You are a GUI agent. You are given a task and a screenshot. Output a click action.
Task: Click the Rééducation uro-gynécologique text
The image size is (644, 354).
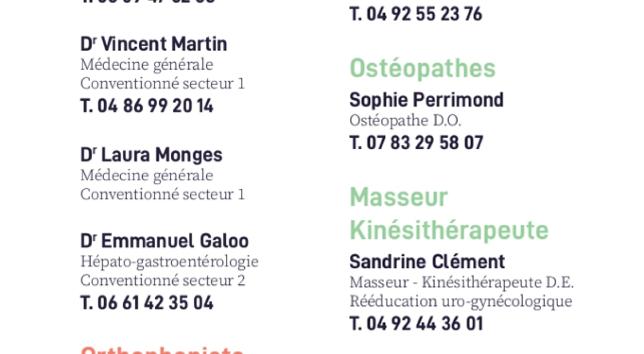pos(460,301)
